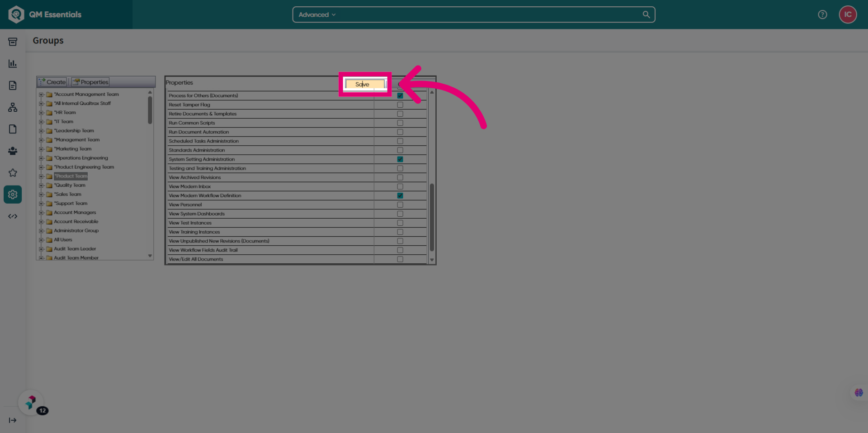Expand the *Quality Team tree node
The height and width of the screenshot is (433, 868).
pyautogui.click(x=41, y=186)
